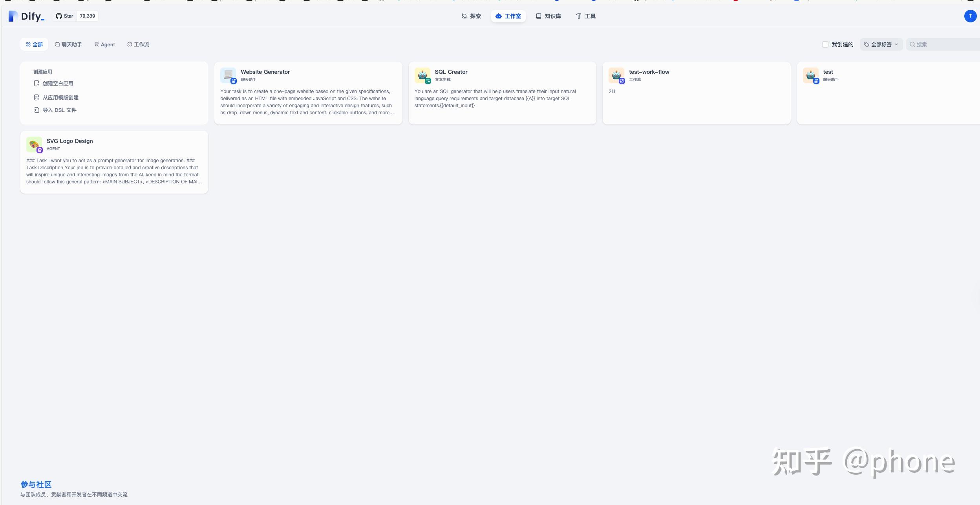This screenshot has width=980, height=505.
Task: Click 导入 DSL 文件 option
Action: point(59,110)
